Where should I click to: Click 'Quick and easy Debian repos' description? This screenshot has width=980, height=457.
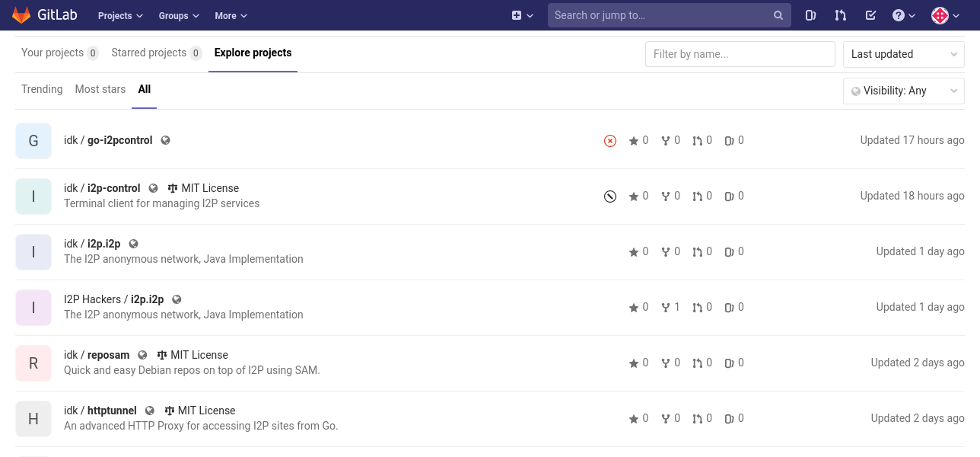tap(192, 370)
